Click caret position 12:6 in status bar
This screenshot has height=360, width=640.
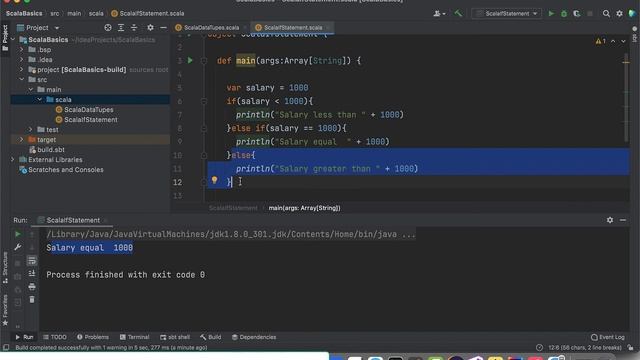click(585, 348)
